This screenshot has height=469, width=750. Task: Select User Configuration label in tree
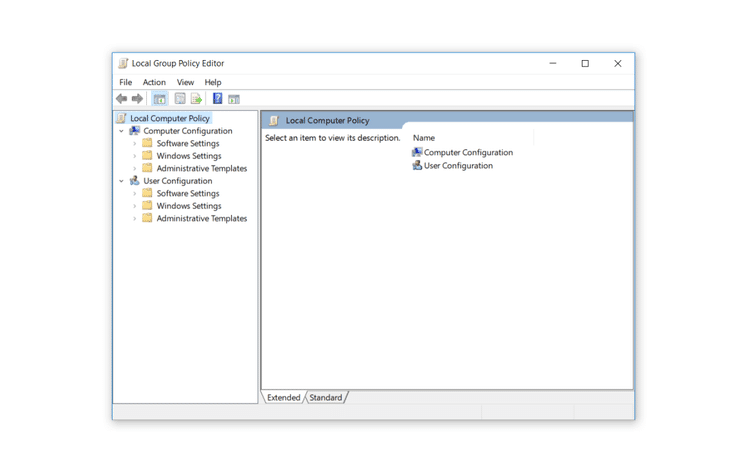[178, 181]
